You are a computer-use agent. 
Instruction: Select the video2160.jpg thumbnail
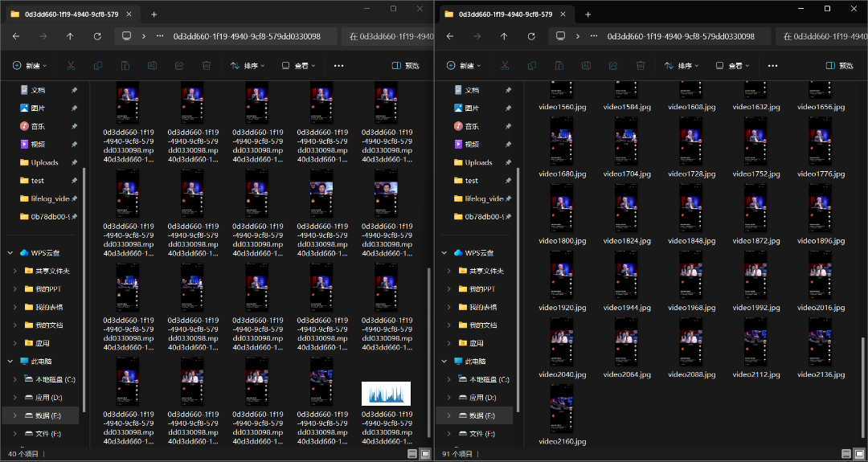pyautogui.click(x=562, y=411)
